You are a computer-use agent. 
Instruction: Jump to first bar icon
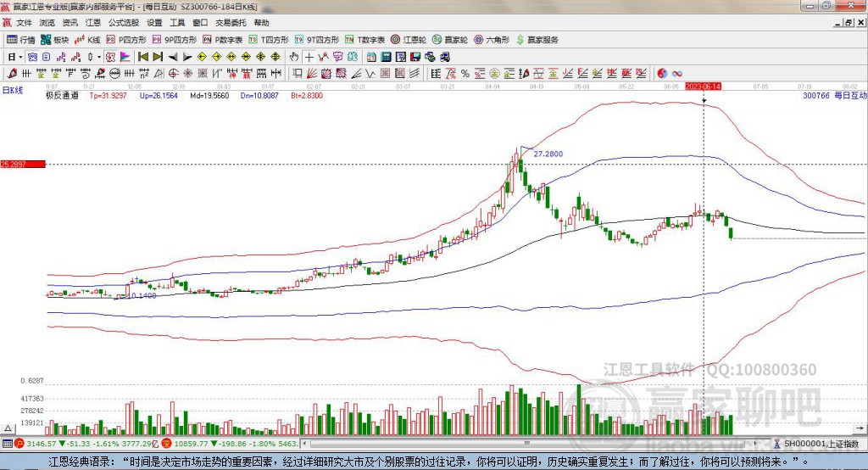click(142, 57)
